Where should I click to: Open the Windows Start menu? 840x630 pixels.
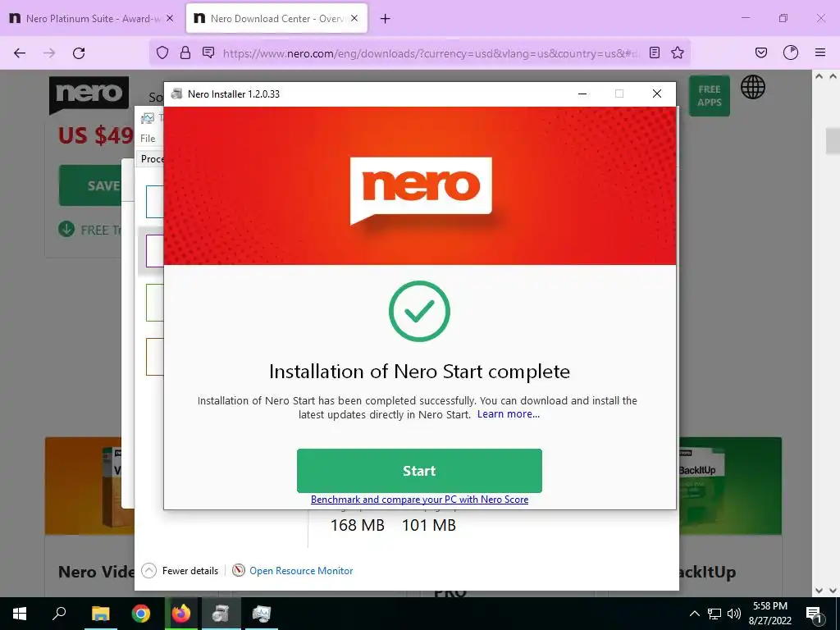(x=20, y=614)
